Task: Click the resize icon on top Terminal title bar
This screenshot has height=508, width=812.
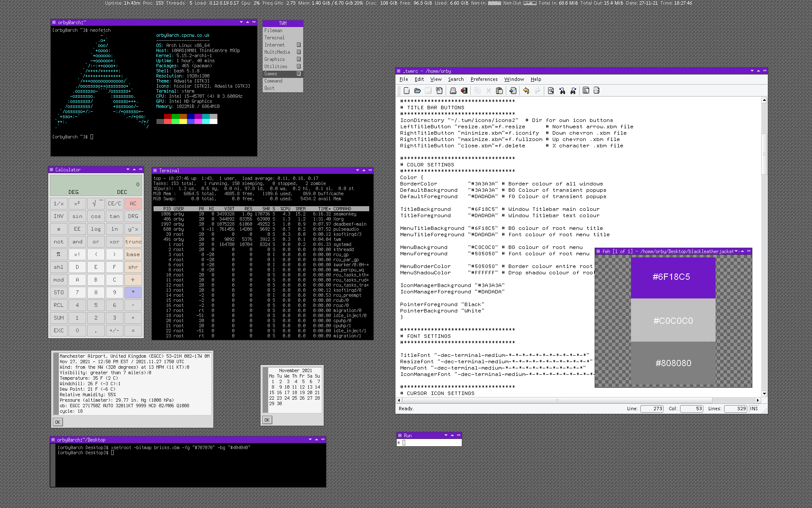Action: 155,170
